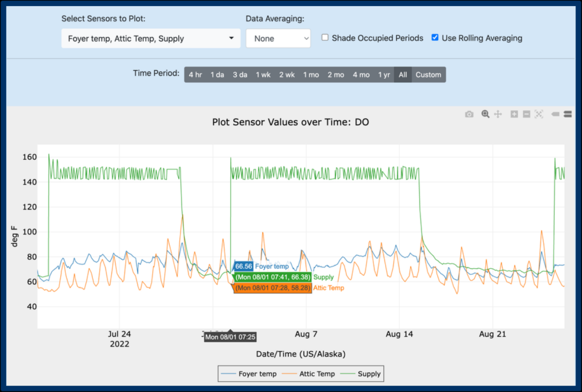Click the deg F y-axis title
Viewport: 582px width, 392px height.
click(x=14, y=236)
